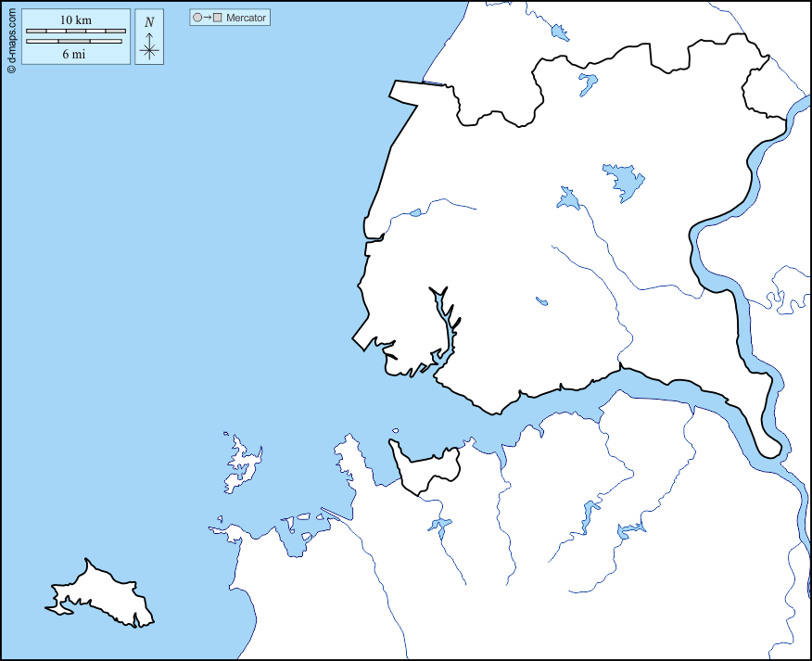Click the elongated lake in the southeast
This screenshot has width=812, height=661.
589,515
